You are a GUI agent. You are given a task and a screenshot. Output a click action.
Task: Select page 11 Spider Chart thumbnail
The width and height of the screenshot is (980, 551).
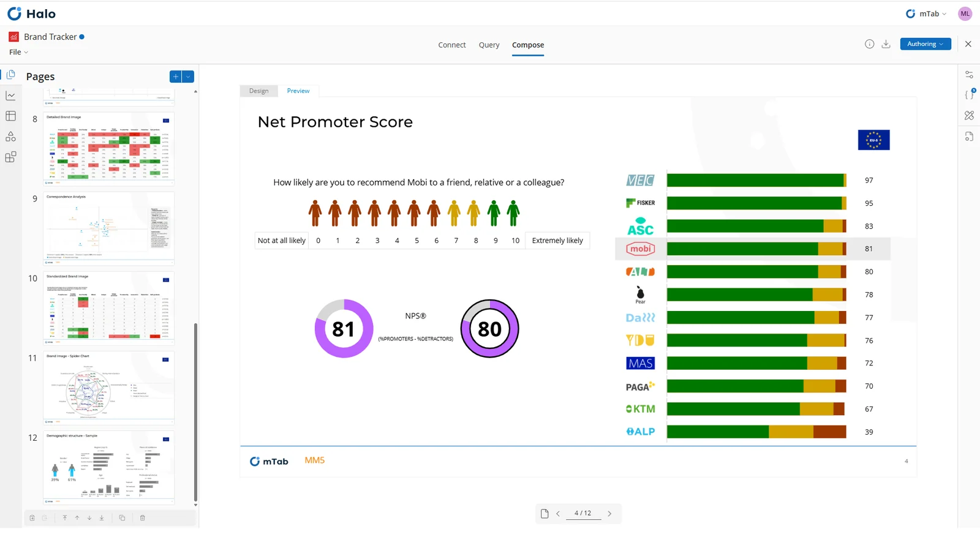point(108,387)
